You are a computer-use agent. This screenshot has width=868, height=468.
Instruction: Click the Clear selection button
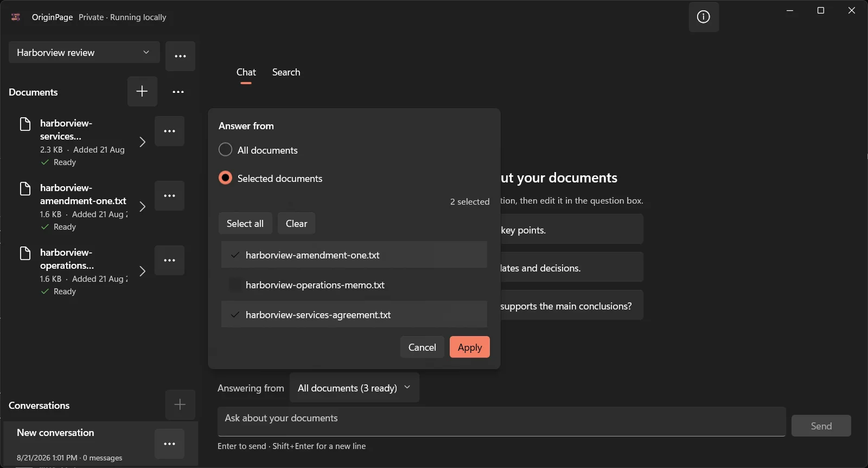click(x=296, y=223)
